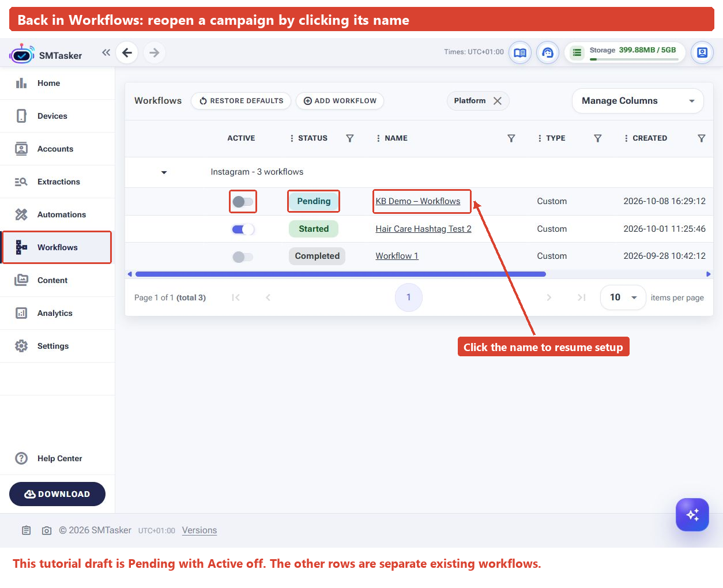723x588 pixels.
Task: Open the Workflow 1 link
Action: pos(397,256)
